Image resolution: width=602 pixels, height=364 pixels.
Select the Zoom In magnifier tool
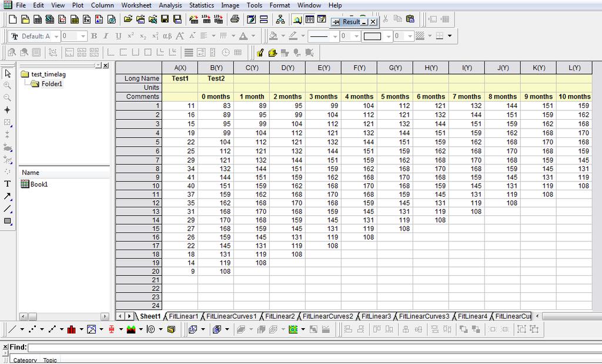[x=7, y=86]
